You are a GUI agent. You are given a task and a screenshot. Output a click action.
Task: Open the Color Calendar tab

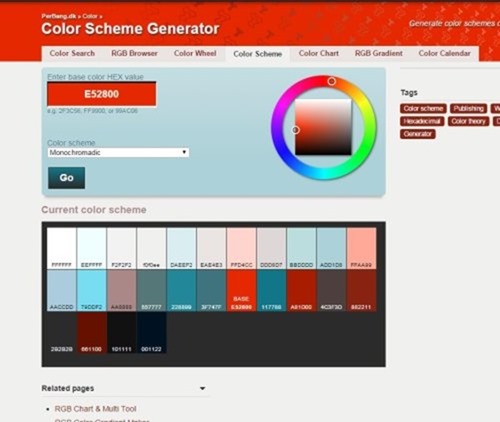click(444, 53)
